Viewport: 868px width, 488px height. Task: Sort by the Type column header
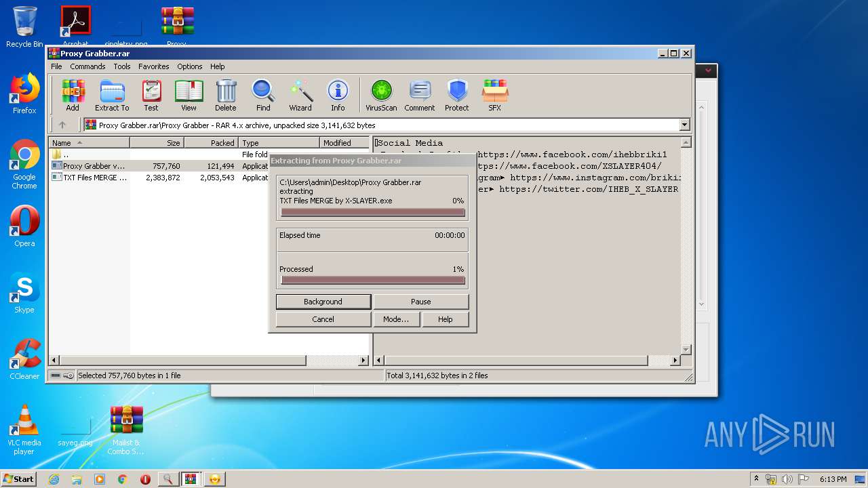coord(279,143)
